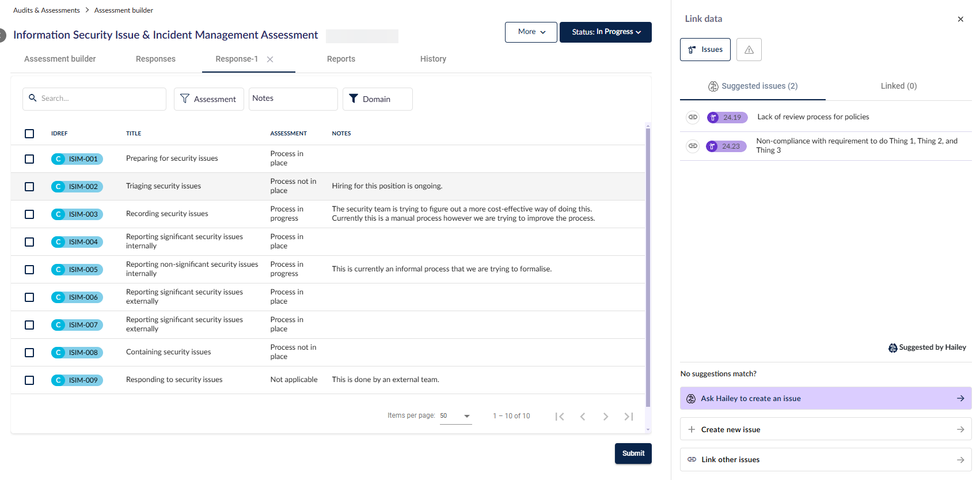The height and width of the screenshot is (480, 980).
Task: Click the ISIM-009 control badge
Action: click(x=77, y=380)
